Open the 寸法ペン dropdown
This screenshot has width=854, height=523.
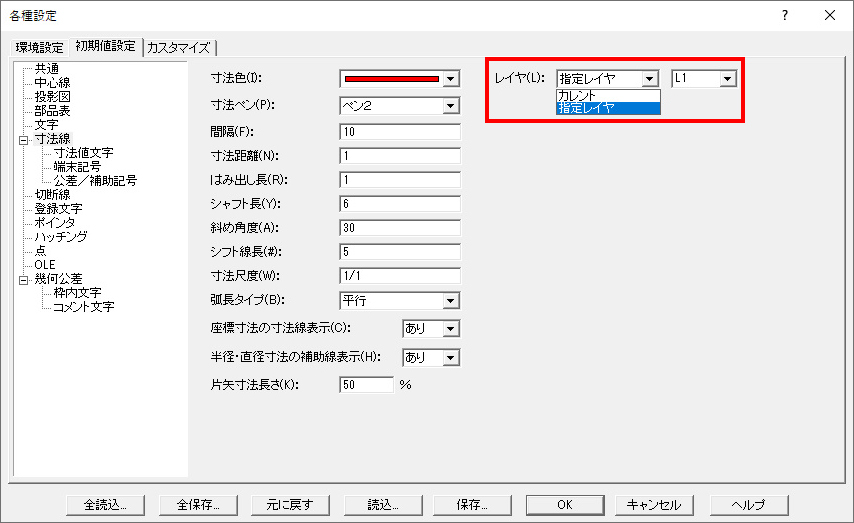click(x=451, y=106)
